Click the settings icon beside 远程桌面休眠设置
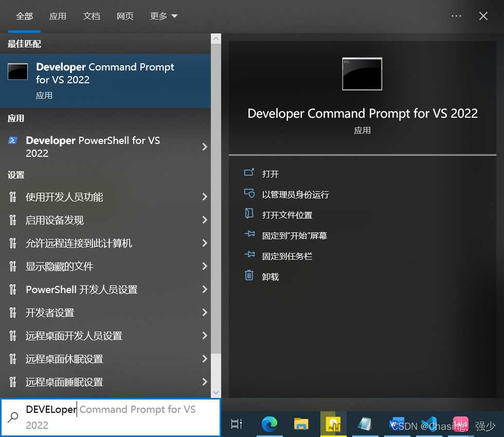504x437 pixels. coord(12,359)
